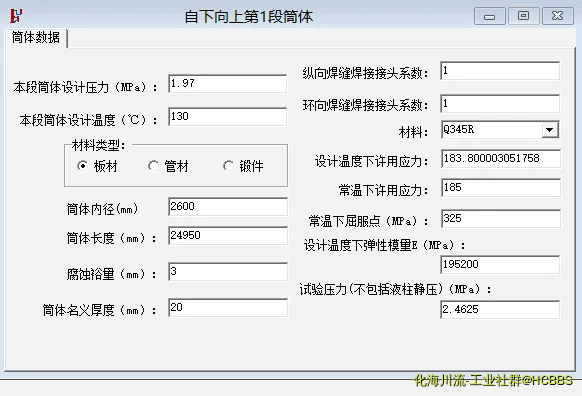Select the 筒体长度 field showing 24950
The image size is (582, 396).
tap(228, 236)
